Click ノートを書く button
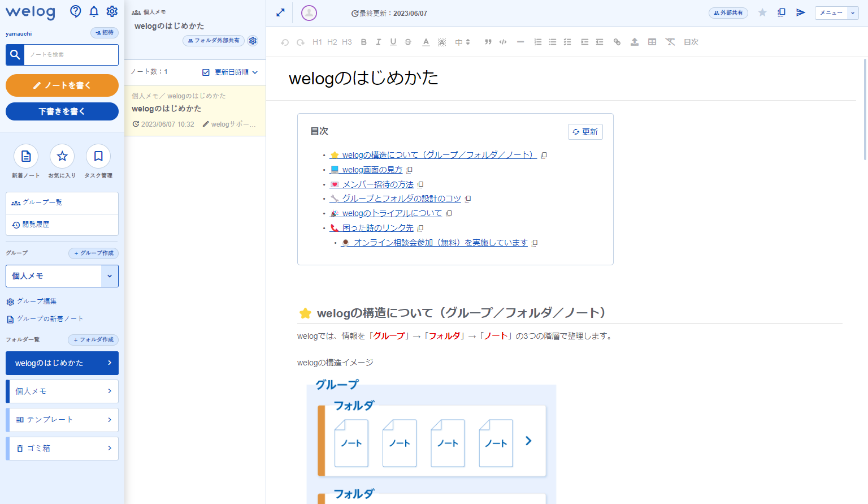The image size is (868, 504). [62, 85]
